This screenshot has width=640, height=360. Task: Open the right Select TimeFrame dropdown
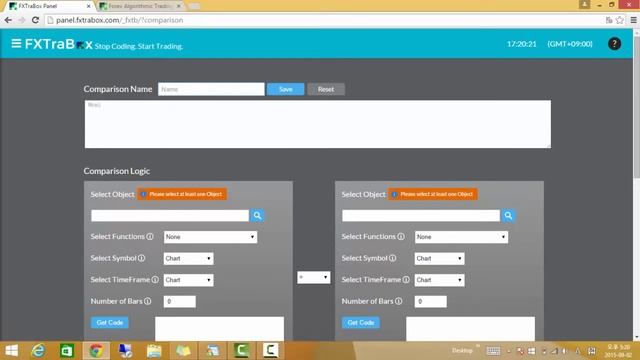(439, 280)
